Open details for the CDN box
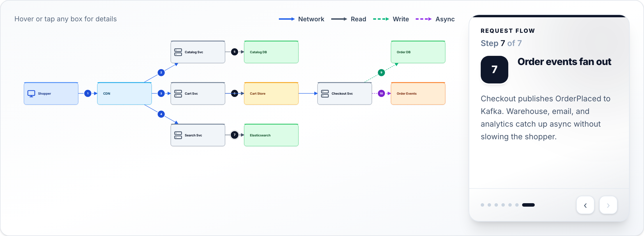Viewport: 644px width, 236px height. point(124,94)
